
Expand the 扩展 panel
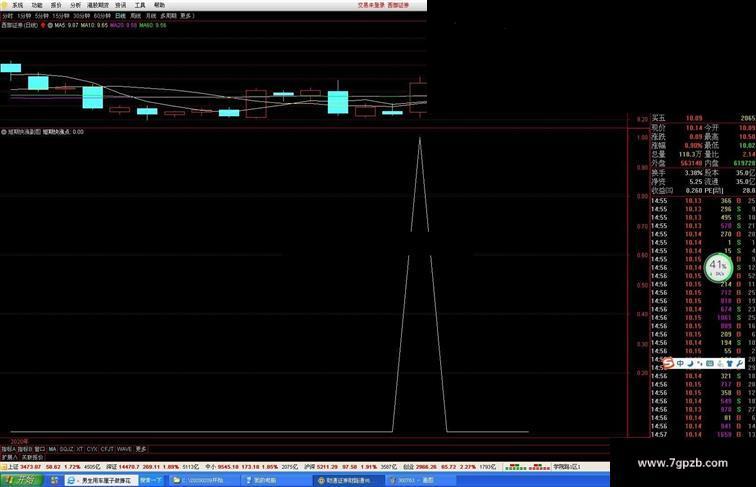coord(9,457)
